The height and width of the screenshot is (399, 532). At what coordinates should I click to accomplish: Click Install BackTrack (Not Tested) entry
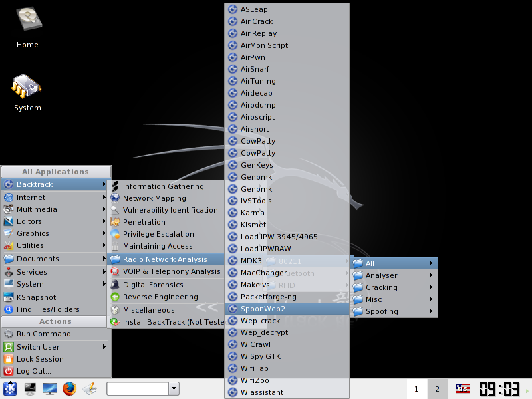pos(166,322)
